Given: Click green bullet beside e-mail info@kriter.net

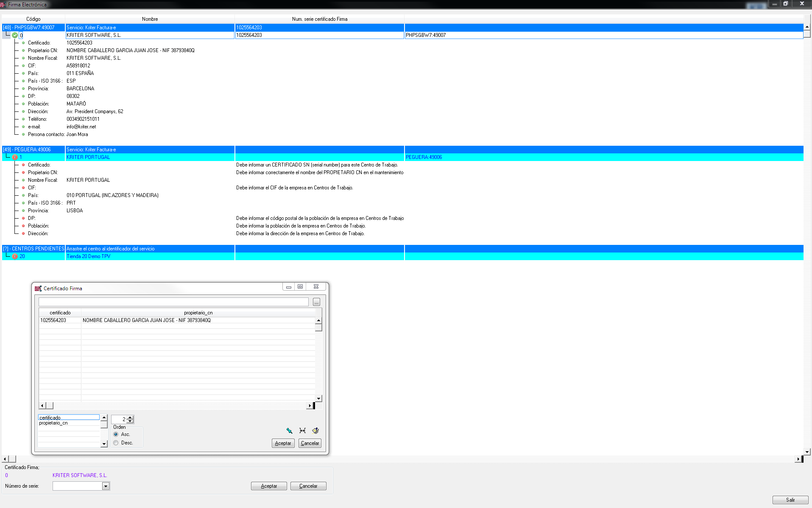Looking at the screenshot, I should point(23,127).
